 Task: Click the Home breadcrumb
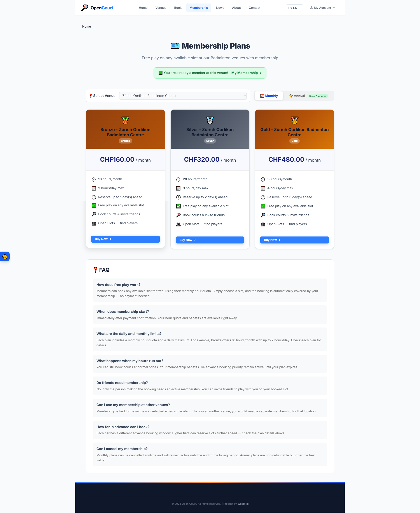click(x=86, y=26)
